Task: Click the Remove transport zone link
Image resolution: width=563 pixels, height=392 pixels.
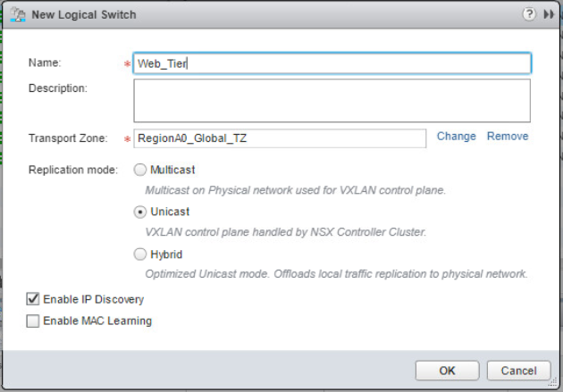Action: coord(508,137)
